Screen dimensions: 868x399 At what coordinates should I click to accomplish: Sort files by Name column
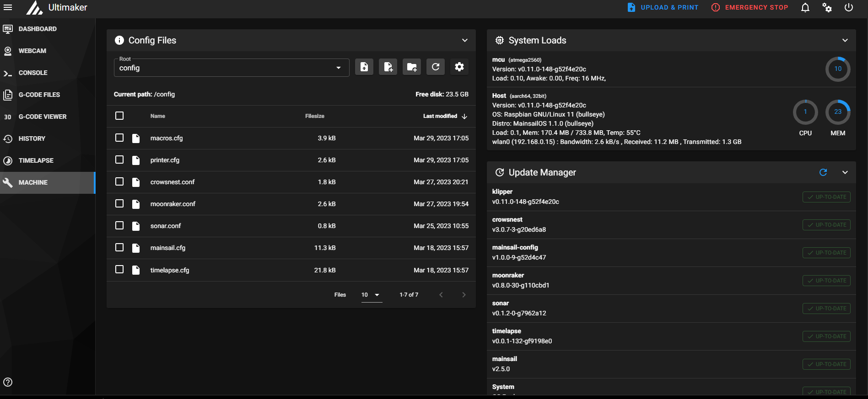coord(158,116)
